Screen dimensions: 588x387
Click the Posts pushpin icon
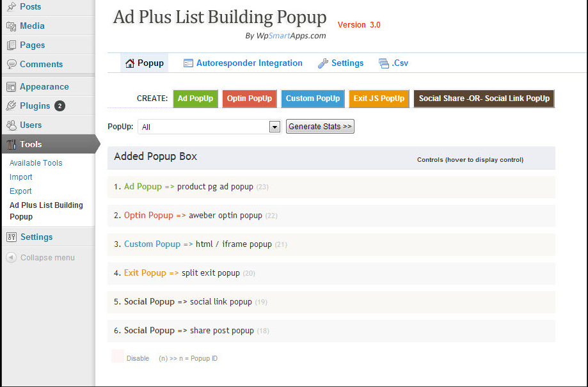tap(12, 7)
